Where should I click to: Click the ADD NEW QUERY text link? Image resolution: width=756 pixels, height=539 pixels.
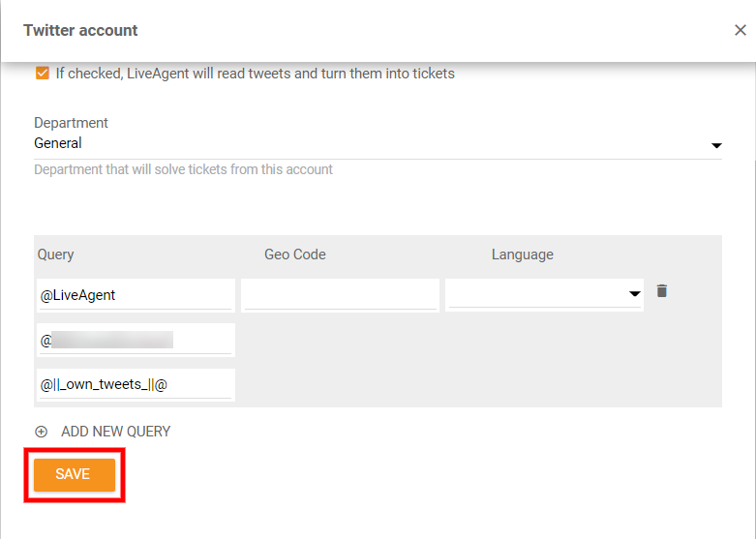pos(115,432)
